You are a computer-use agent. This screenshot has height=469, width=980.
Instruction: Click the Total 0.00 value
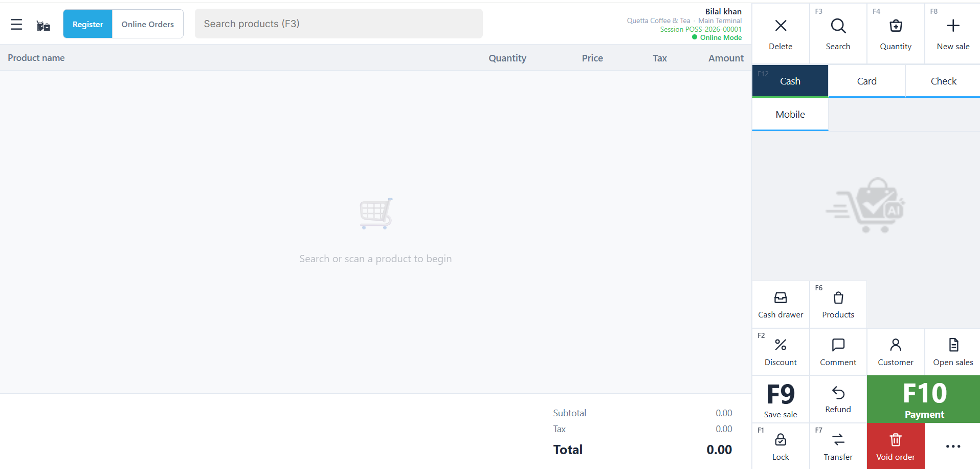(719, 450)
